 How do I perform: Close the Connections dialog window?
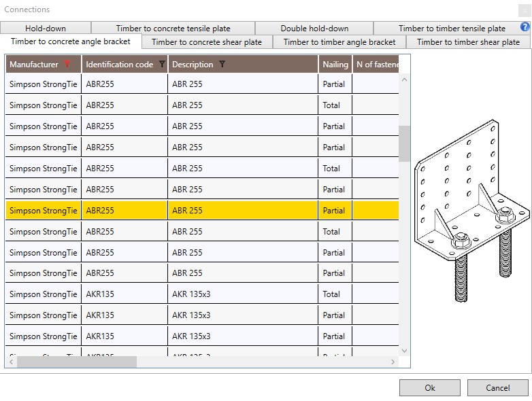(525, 10)
